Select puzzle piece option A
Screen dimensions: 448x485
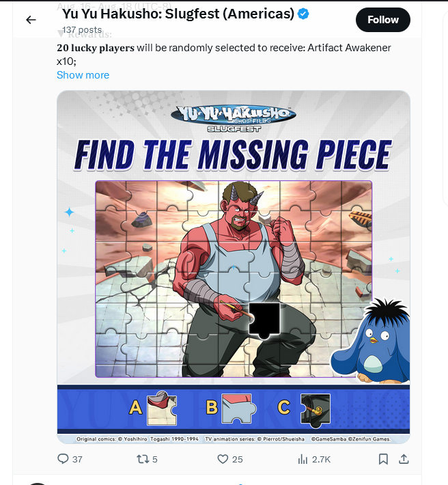point(162,408)
